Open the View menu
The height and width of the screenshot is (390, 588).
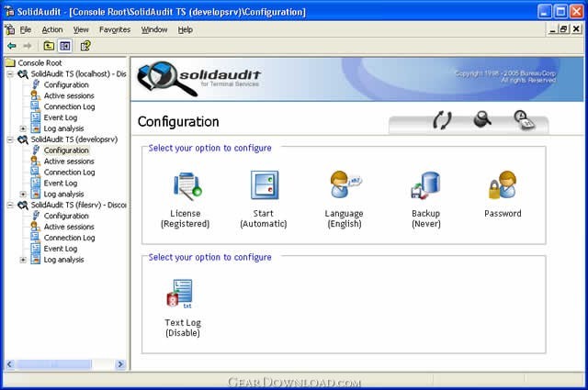pyautogui.click(x=81, y=29)
